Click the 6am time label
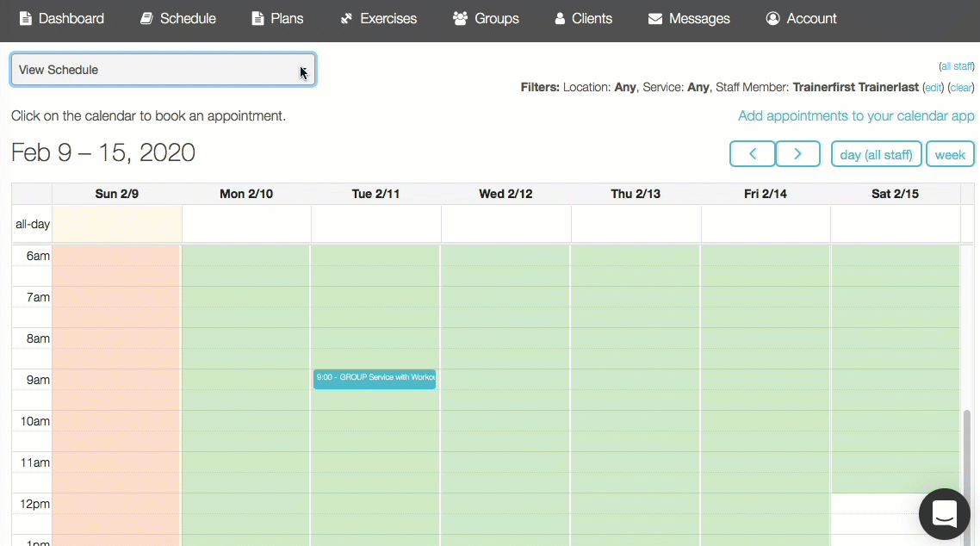The image size is (980, 546). tap(38, 256)
